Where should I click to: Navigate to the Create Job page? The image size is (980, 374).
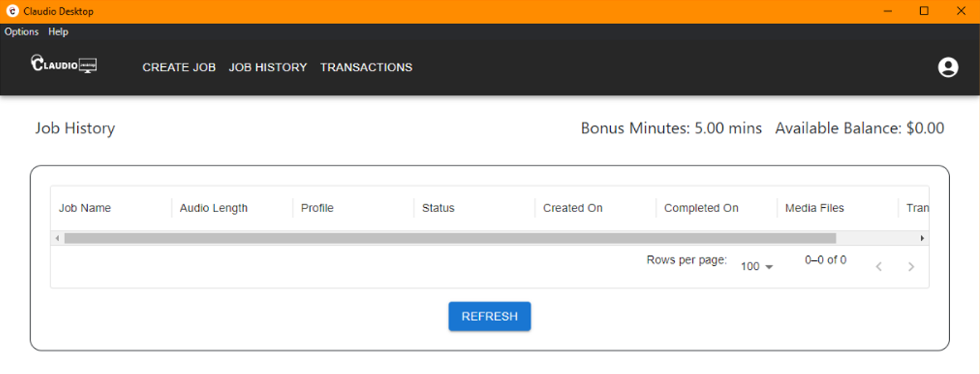(x=179, y=67)
